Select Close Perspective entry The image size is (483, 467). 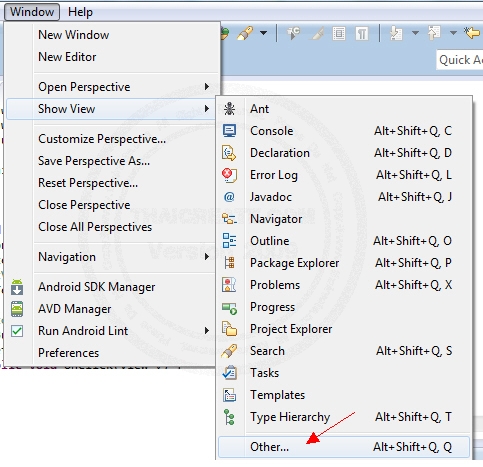pos(112,205)
